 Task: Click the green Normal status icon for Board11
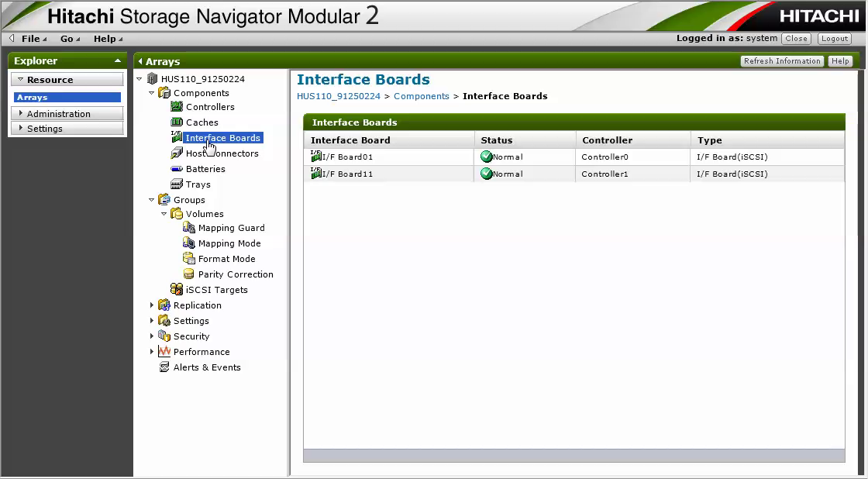(x=487, y=174)
